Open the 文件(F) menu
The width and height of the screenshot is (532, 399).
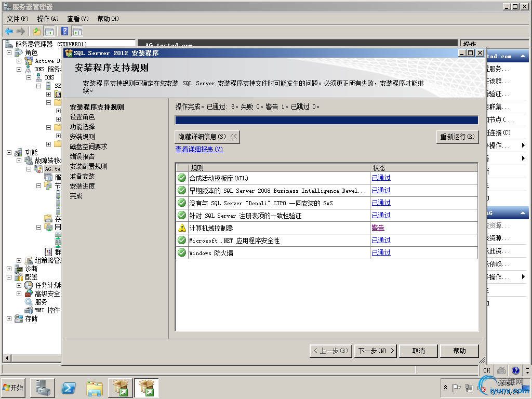[x=18, y=19]
